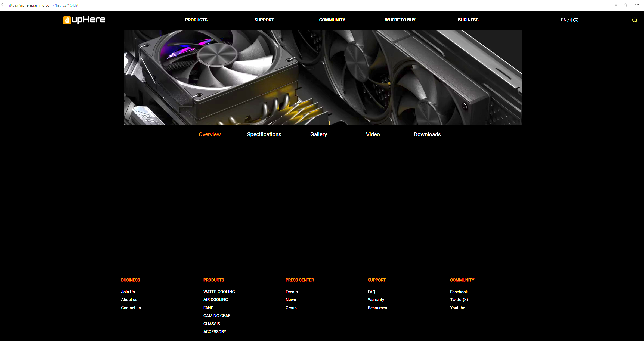The height and width of the screenshot is (341, 644).
Task: Switch to the Specifications tab
Action: [x=264, y=134]
